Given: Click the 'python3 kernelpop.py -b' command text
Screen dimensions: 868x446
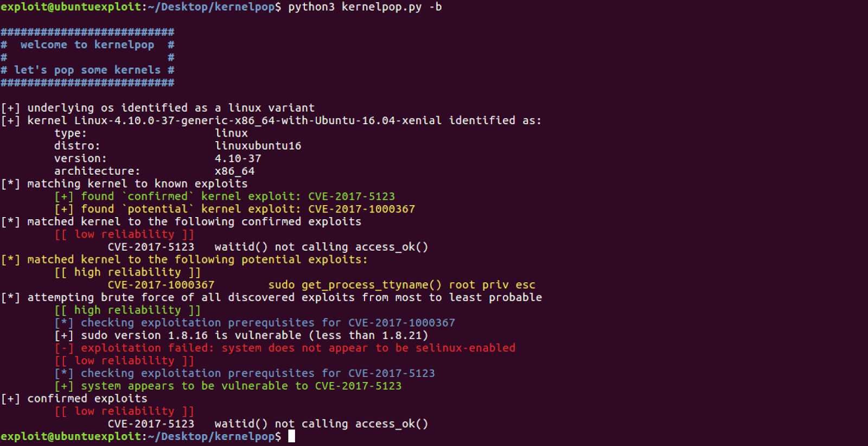Looking at the screenshot, I should coord(365,7).
